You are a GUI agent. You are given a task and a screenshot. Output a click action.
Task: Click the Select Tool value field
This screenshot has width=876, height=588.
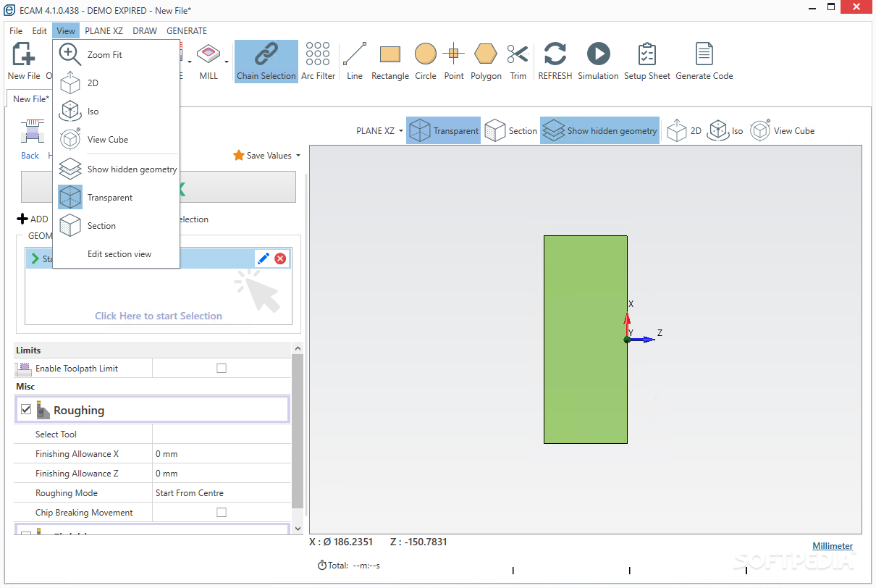coord(222,434)
